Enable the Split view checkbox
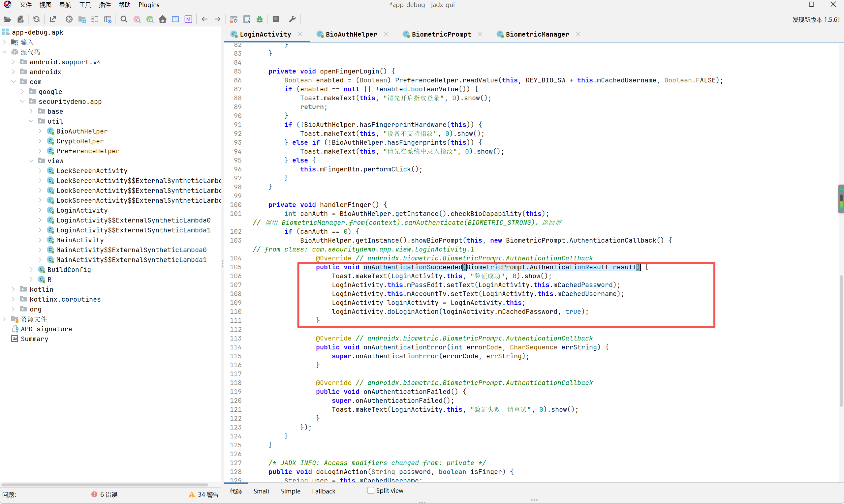The width and height of the screenshot is (844, 504). click(371, 490)
